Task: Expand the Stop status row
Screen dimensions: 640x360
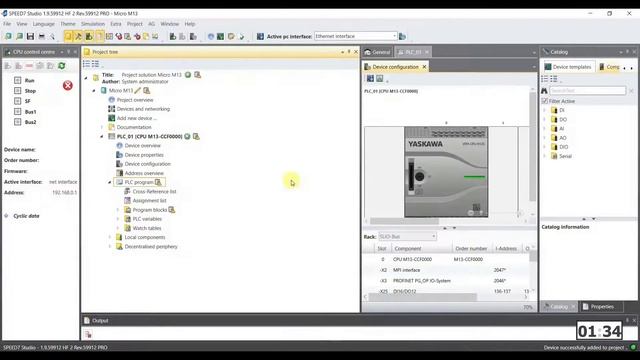Action: (x=18, y=91)
